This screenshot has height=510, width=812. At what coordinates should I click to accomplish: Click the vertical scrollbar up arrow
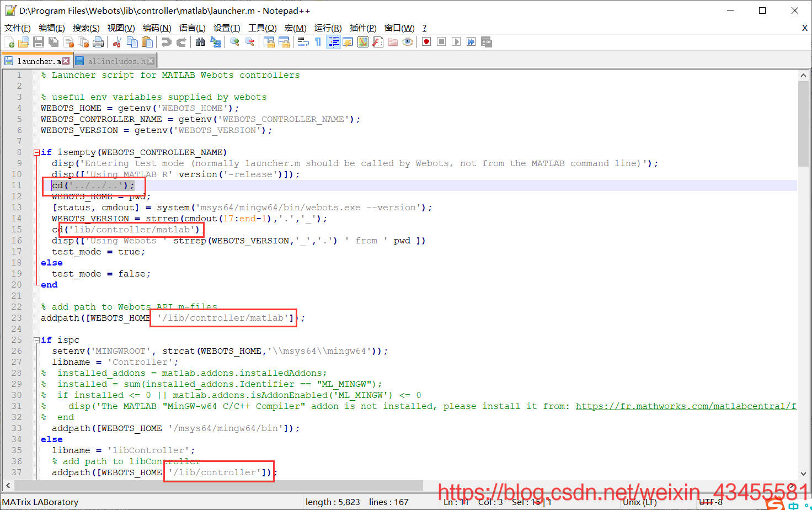pyautogui.click(x=803, y=76)
